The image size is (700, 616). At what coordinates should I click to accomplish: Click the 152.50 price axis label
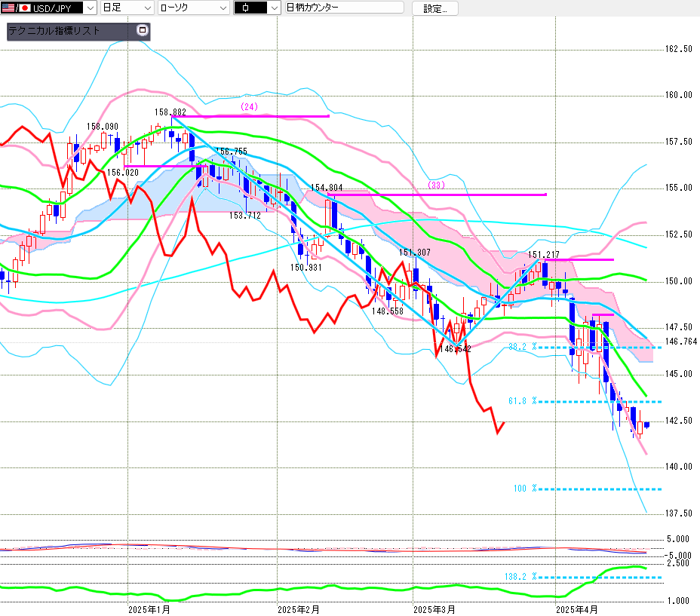point(679,234)
